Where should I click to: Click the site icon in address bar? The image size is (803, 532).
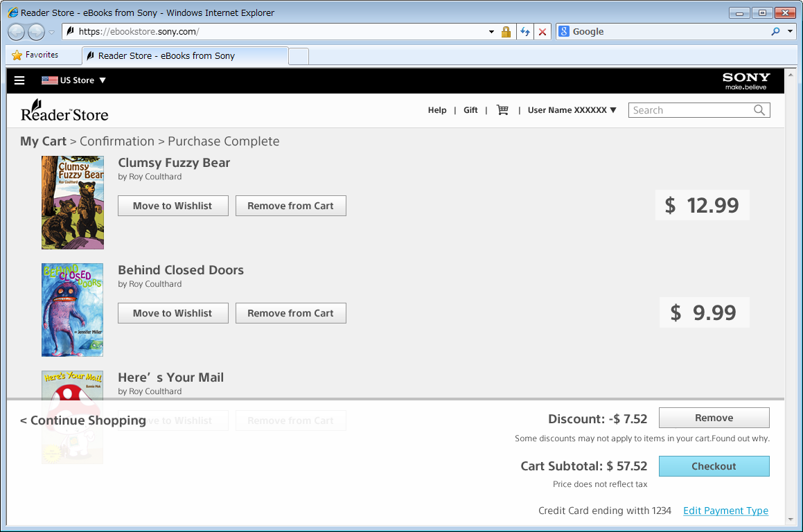71,31
